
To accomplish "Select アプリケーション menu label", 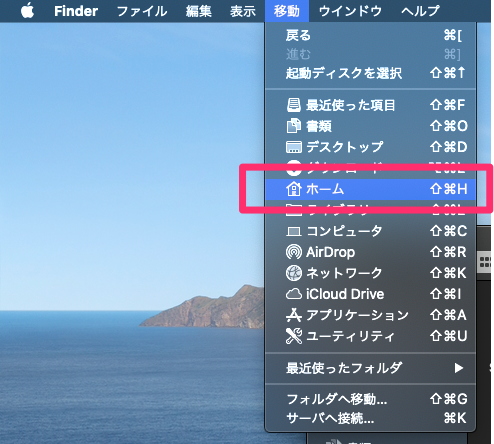I will click(357, 315).
